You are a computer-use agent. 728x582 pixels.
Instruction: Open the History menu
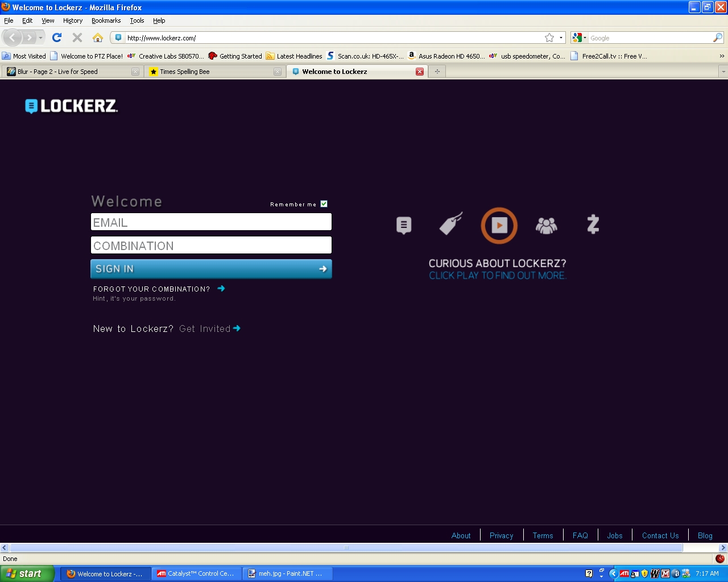tap(73, 20)
